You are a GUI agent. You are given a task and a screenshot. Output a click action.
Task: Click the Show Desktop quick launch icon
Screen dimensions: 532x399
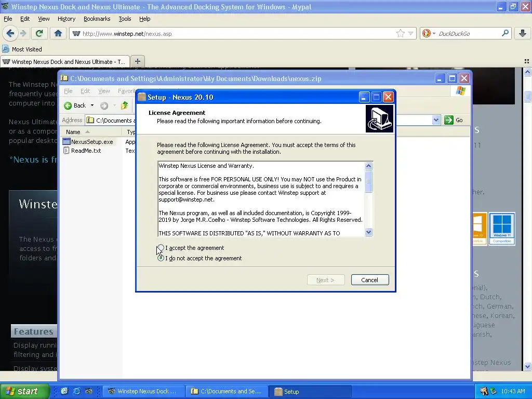pyautogui.click(x=64, y=391)
